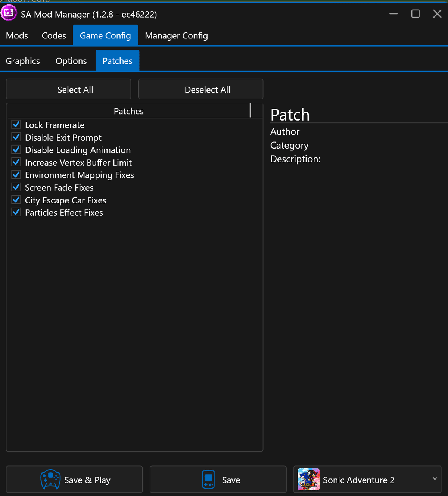Click the Sonic Adventure 2 game icon
Viewport: 448px width, 496px height.
coord(308,479)
